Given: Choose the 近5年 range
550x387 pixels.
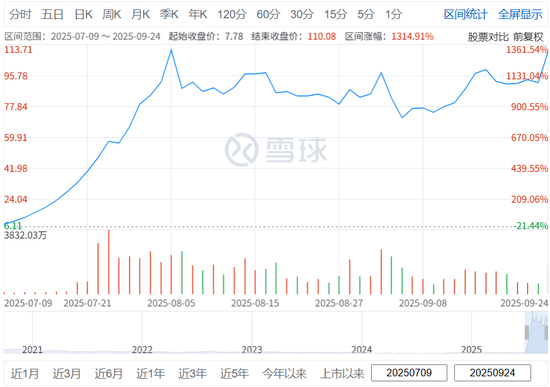Looking at the screenshot, I should pos(234,373).
